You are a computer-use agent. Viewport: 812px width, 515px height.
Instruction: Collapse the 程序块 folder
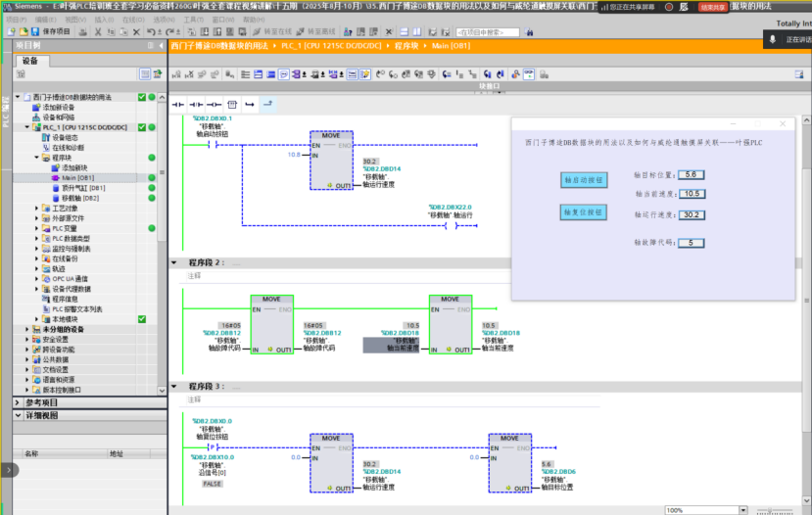[37, 158]
